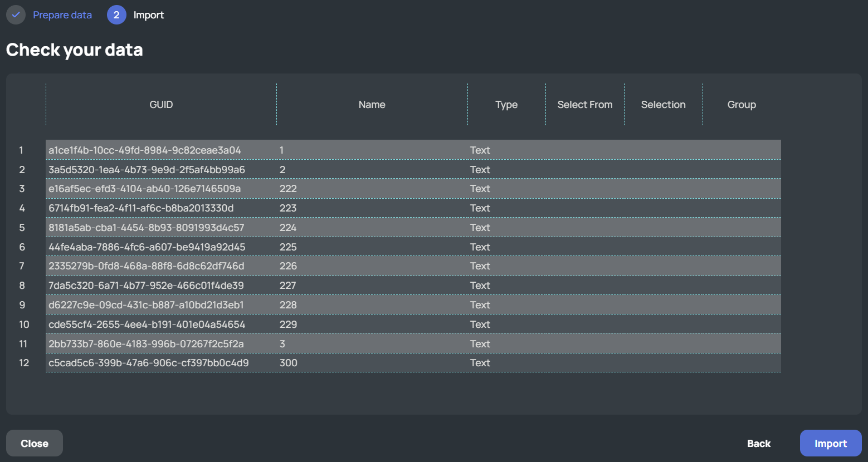
Task: Select GUID a1ce1f4b-10cc-49fd-8984-9c82ceae3a04 cell
Action: [145, 150]
